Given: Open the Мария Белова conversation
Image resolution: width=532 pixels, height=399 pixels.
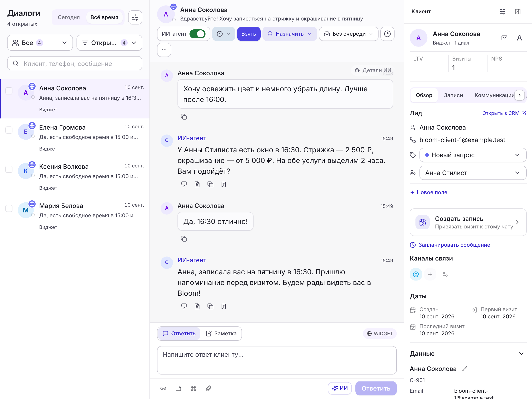Looking at the screenshot, I should point(75,216).
